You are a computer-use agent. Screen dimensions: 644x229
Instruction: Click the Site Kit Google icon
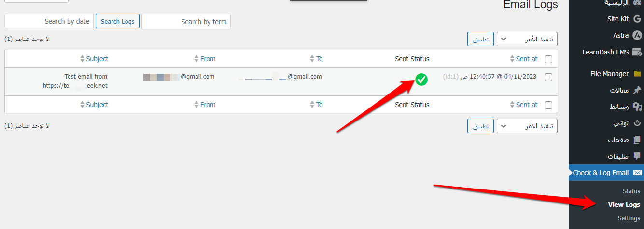tap(637, 19)
